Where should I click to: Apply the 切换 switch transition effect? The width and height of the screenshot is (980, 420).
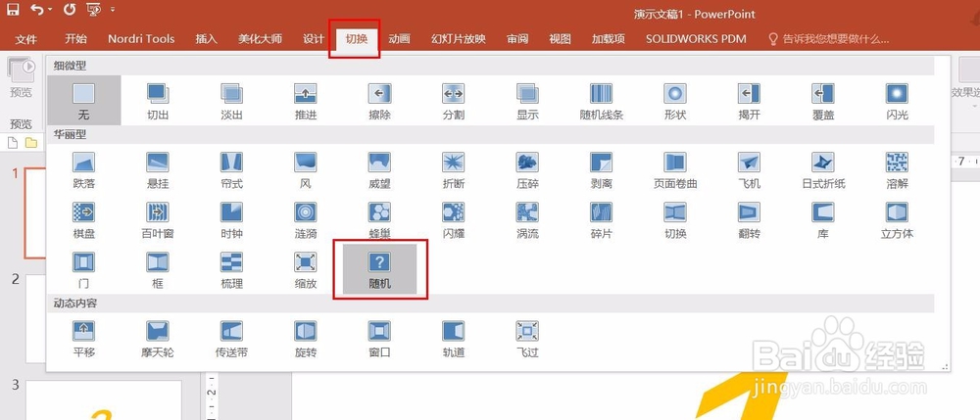pyautogui.click(x=675, y=219)
